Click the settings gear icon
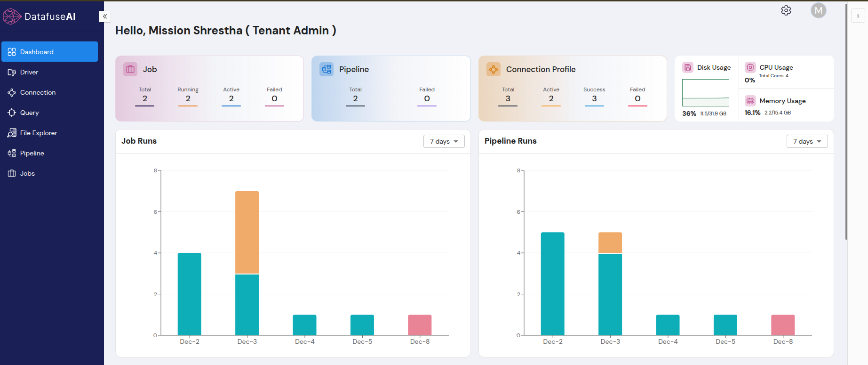This screenshot has width=868, height=365. [x=786, y=10]
